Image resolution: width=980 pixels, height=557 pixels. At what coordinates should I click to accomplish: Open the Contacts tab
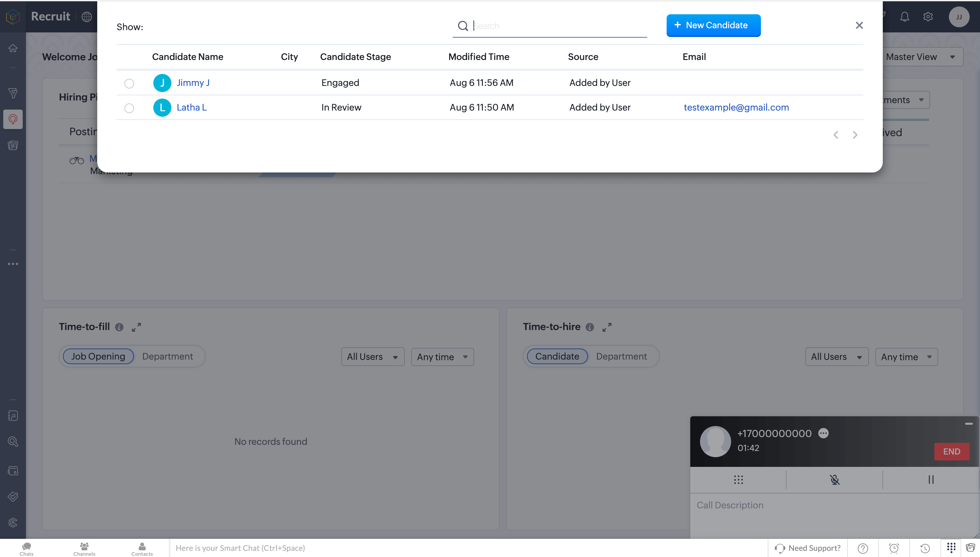point(142,549)
